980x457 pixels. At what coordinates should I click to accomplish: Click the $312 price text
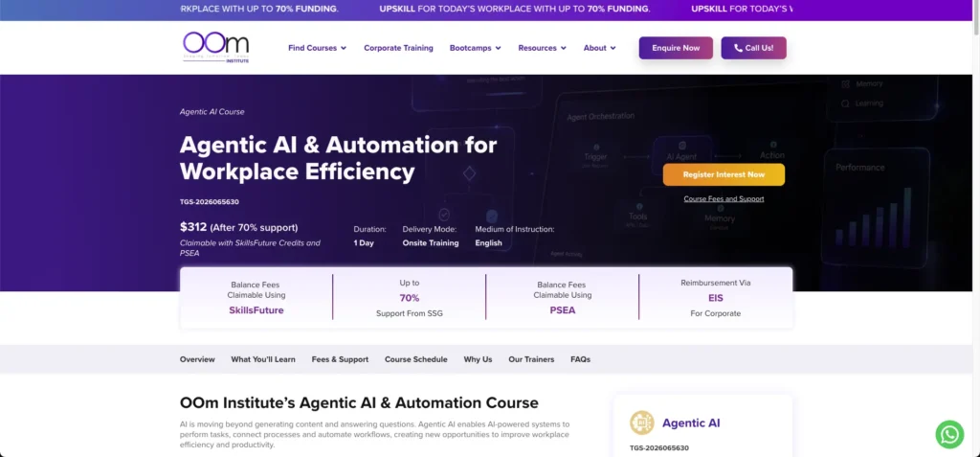[193, 227]
